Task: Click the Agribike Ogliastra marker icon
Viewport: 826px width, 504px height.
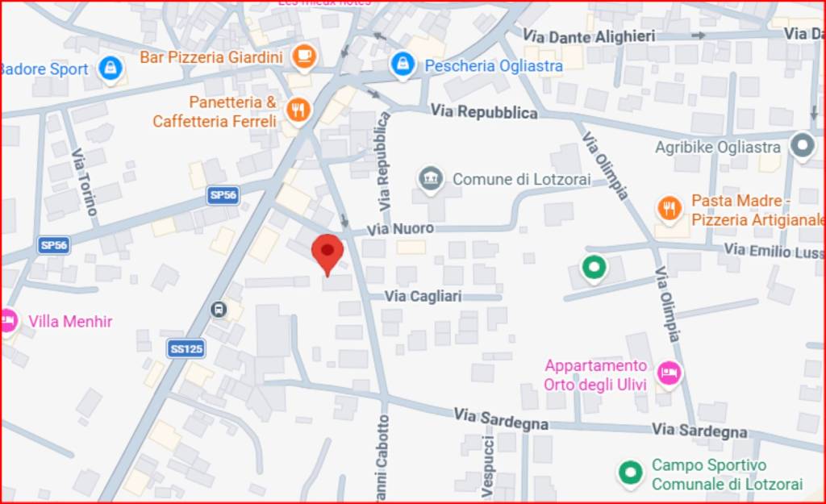Action: pos(803,146)
